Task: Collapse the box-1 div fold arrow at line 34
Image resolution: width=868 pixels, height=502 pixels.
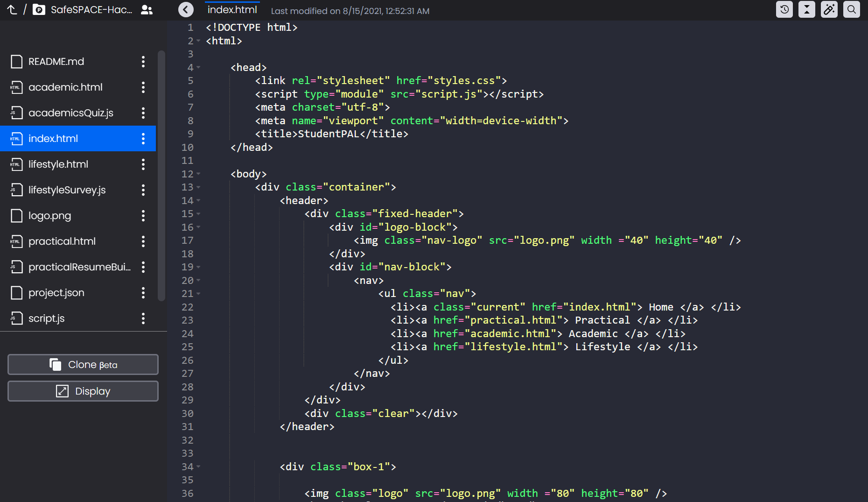Action: [198, 467]
